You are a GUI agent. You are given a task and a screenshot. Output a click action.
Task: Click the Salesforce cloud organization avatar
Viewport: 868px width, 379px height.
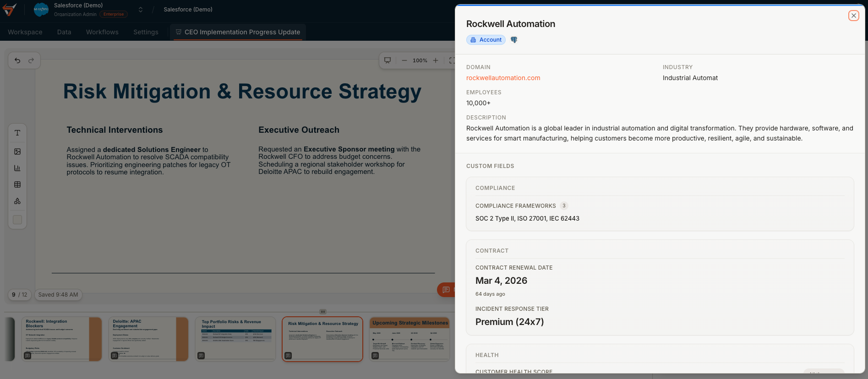pyautogui.click(x=41, y=9)
